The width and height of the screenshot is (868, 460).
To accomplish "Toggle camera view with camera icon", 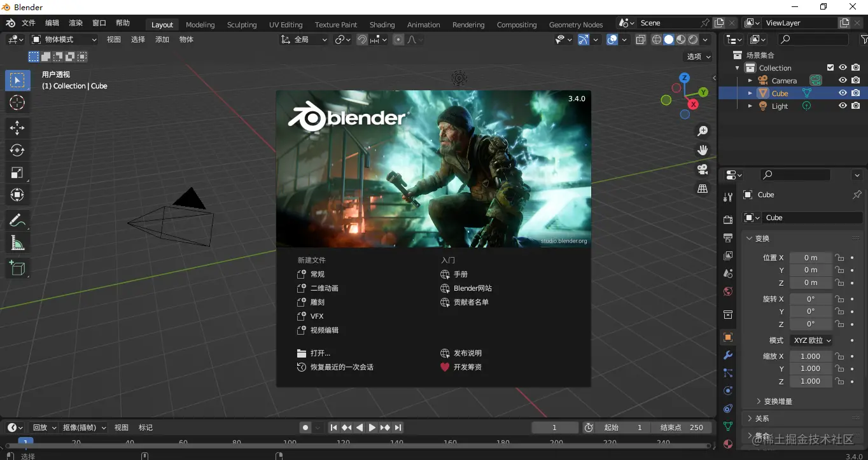I will coord(703,169).
